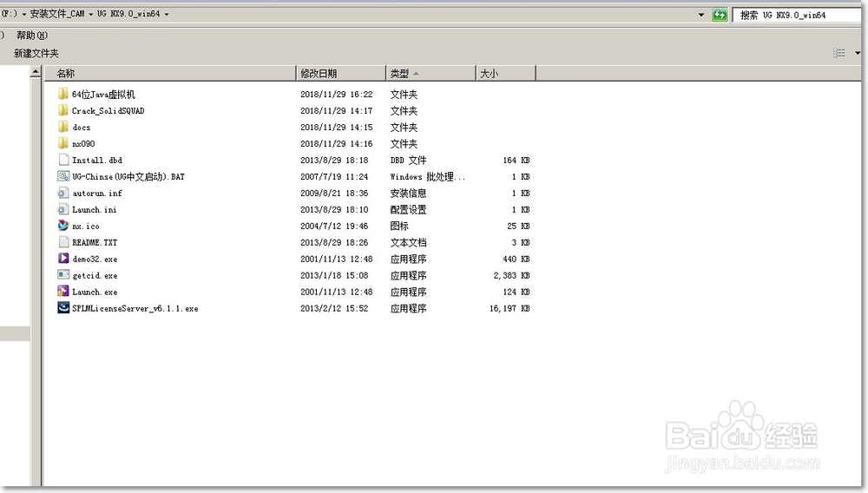The image size is (868, 493).
Task: Click the demo32.exe application icon
Action: pyautogui.click(x=63, y=259)
